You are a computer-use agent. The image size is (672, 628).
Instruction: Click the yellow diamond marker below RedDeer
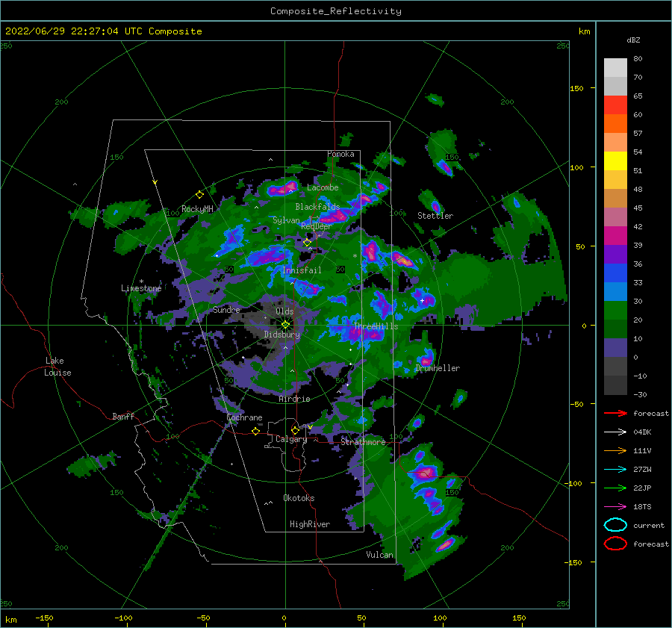(x=307, y=243)
